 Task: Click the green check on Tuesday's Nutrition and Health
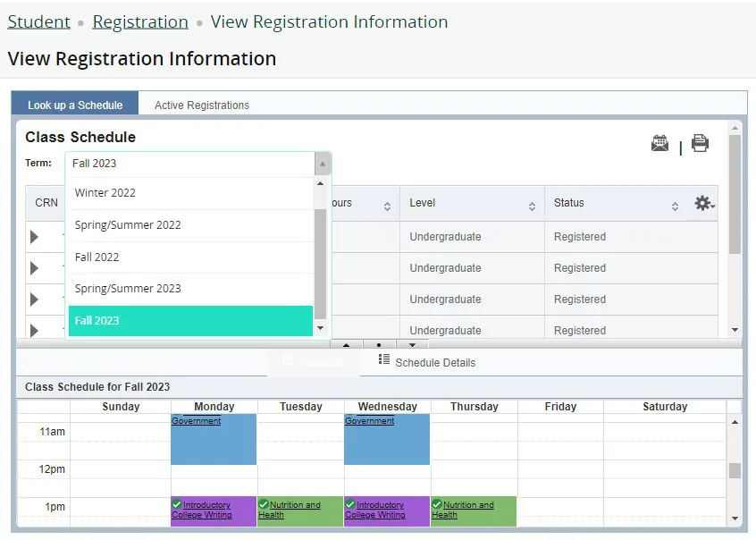264,504
